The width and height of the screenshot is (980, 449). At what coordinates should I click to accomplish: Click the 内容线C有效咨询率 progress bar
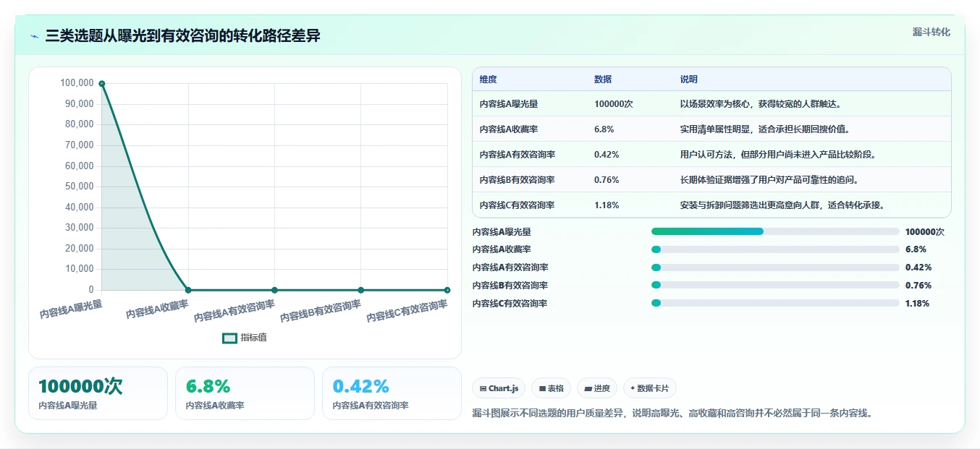click(x=775, y=304)
